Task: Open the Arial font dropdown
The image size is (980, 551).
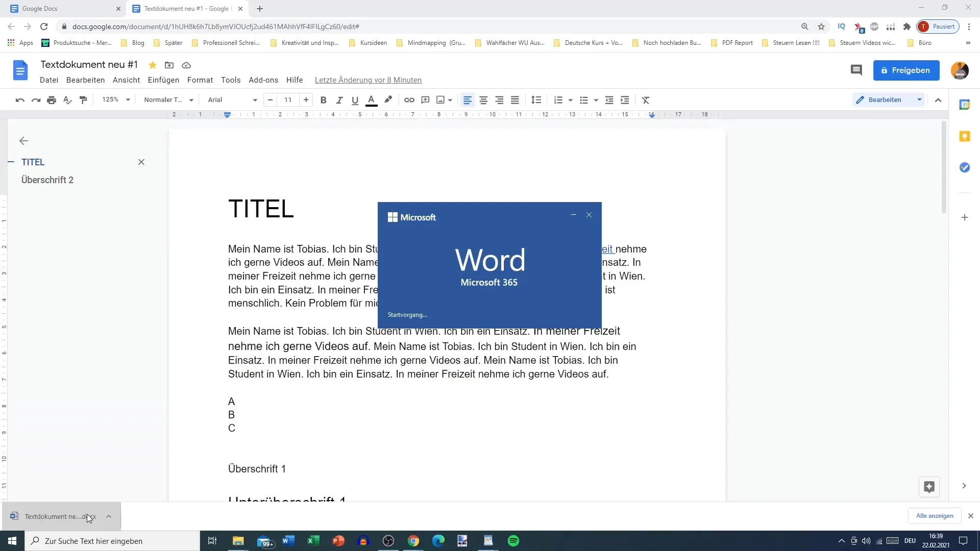Action: (232, 100)
